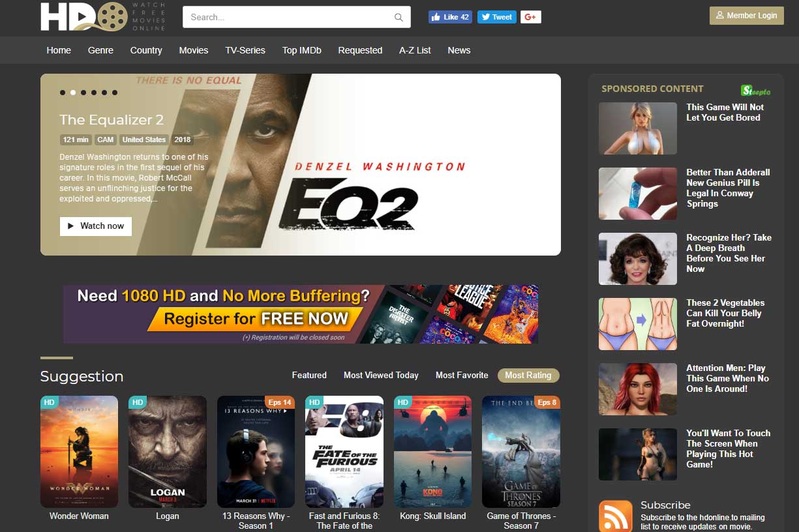
Task: Open the Movies section
Action: pos(194,50)
